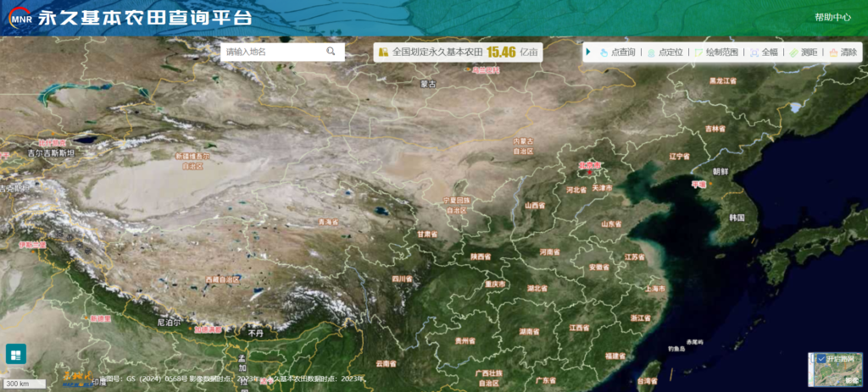Click the 新疆维吾尔自治区 label on map
Image resolution: width=868 pixels, height=392 pixels.
click(192, 161)
